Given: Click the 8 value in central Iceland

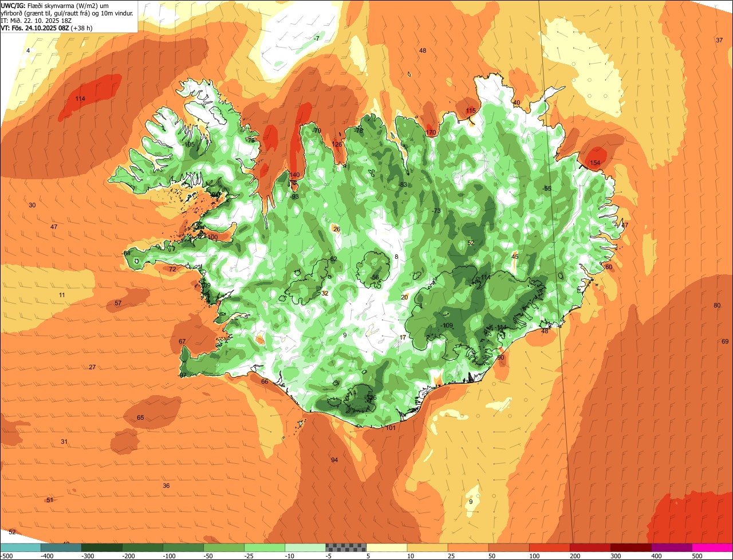Looking at the screenshot, I should tap(396, 257).
